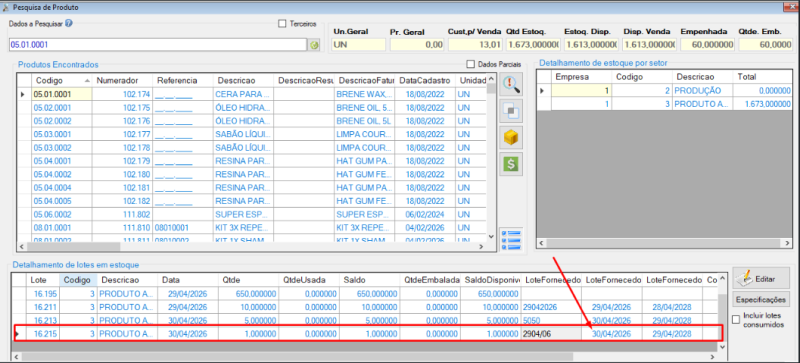Screen dimensions: 800x363
Task: Click numerador cell 102.174
Action: [x=122, y=94]
